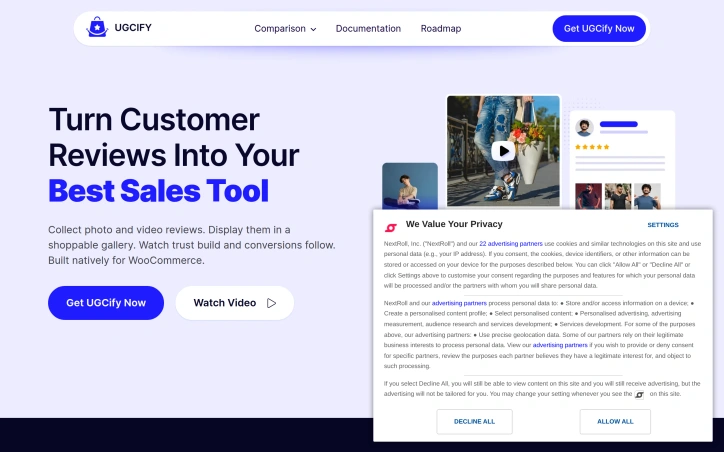Click advertising partners link after 'View our'
724x452 pixels.
click(560, 345)
